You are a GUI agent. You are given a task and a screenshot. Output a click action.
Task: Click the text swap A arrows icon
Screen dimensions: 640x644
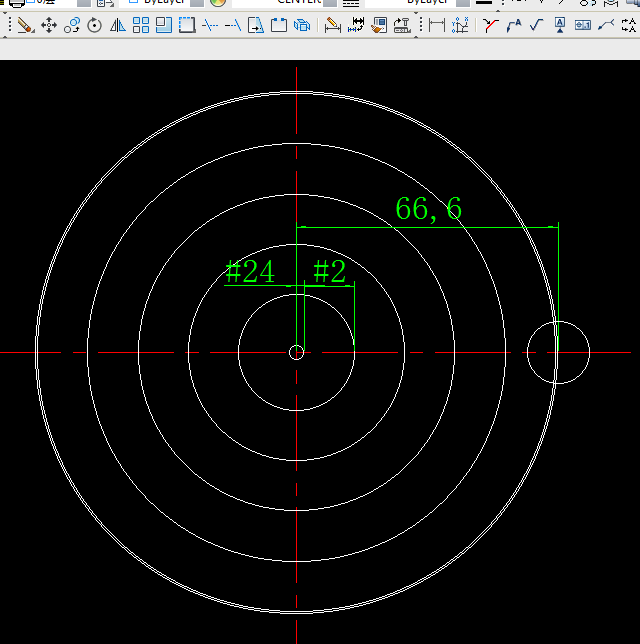(x=629, y=25)
